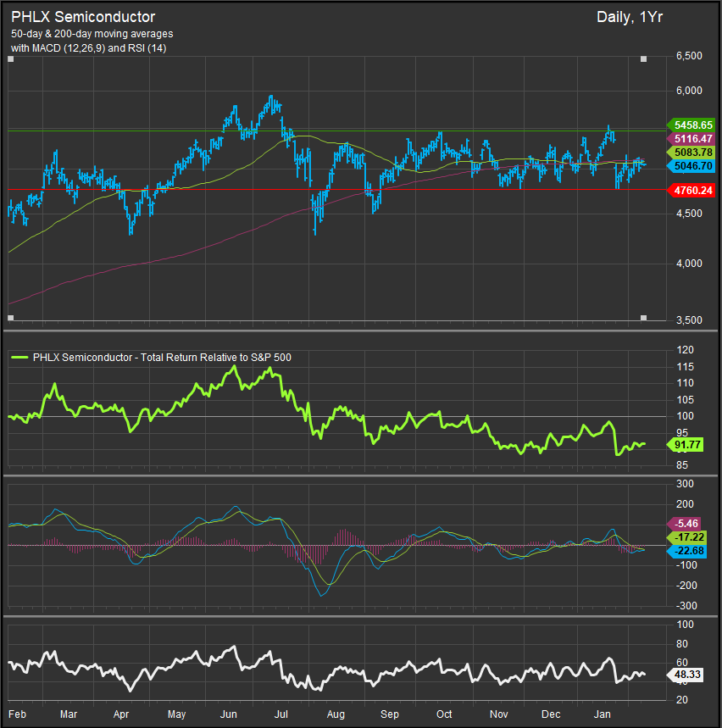Click the Aug month label on time axis
The width and height of the screenshot is (722, 728).
coord(336,714)
